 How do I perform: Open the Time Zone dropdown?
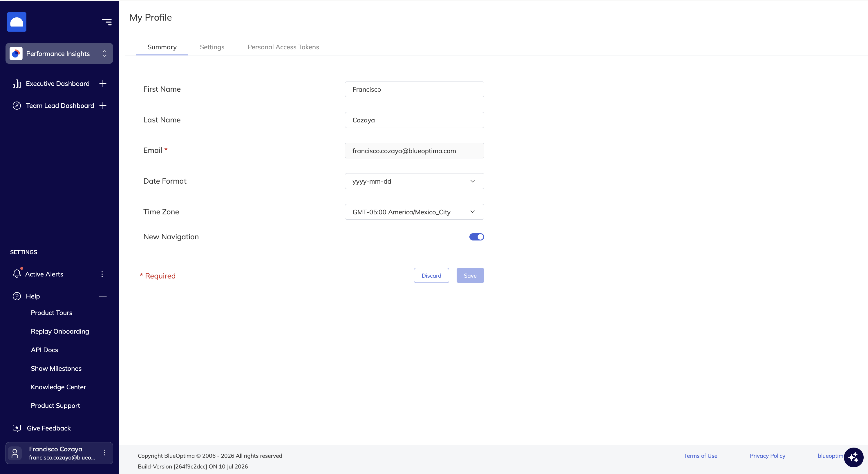click(x=414, y=212)
